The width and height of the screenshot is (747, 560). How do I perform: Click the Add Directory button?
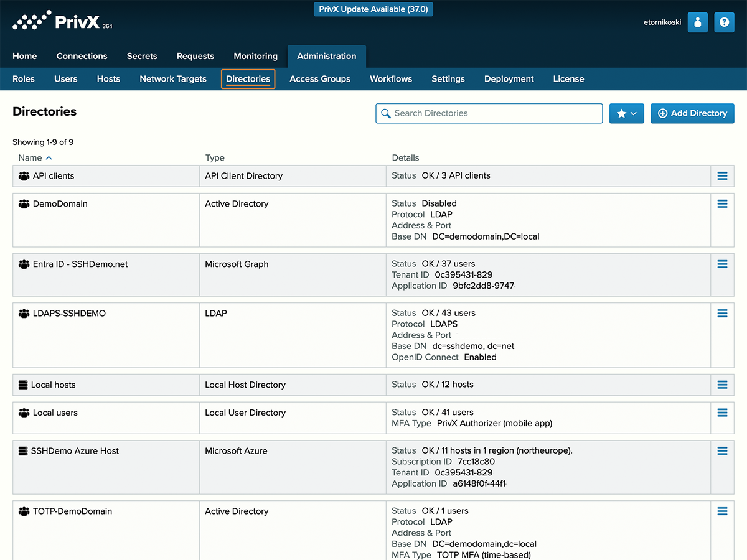[x=692, y=113]
